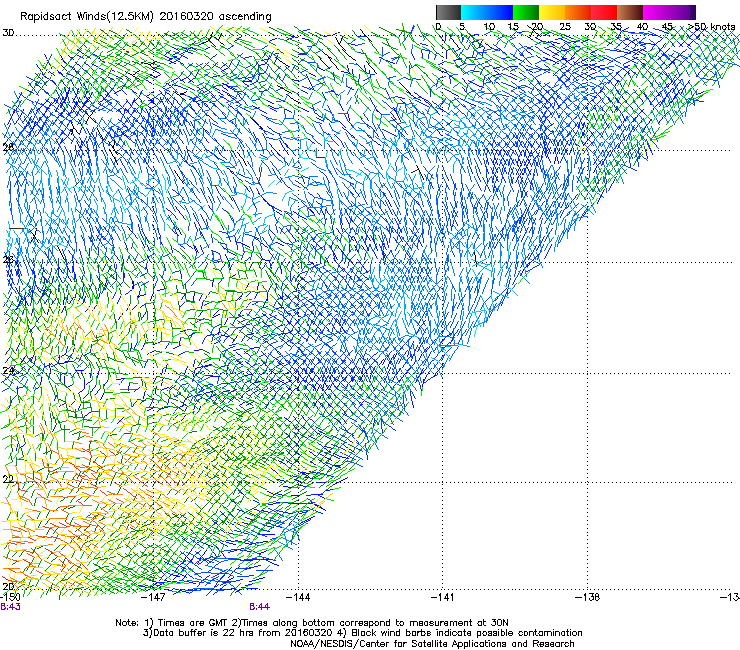Click the title 'Rapidsact Winds(12.5KM) 20160320 ascending'

pos(146,17)
